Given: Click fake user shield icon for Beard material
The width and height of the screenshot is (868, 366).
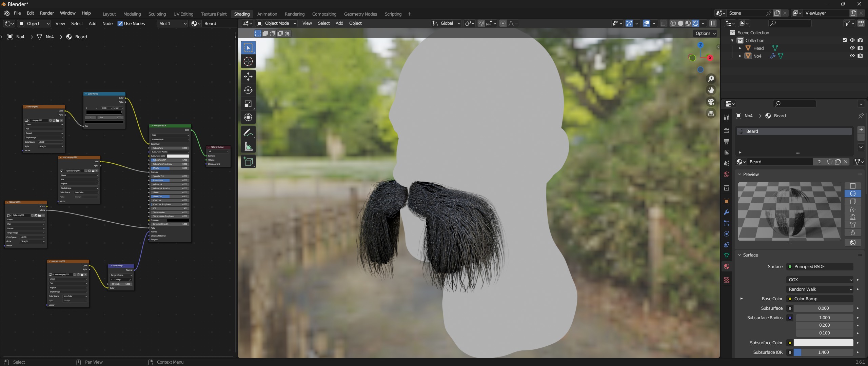Looking at the screenshot, I should click(830, 162).
